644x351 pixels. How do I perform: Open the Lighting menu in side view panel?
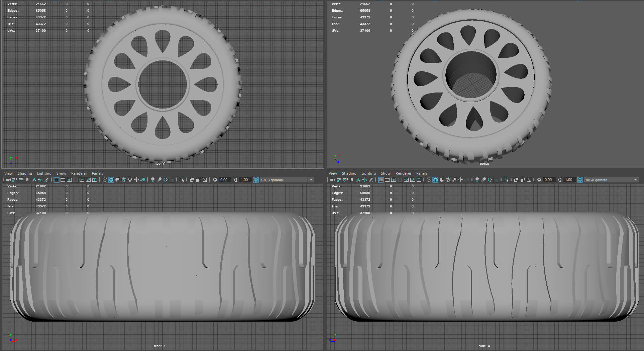click(368, 173)
